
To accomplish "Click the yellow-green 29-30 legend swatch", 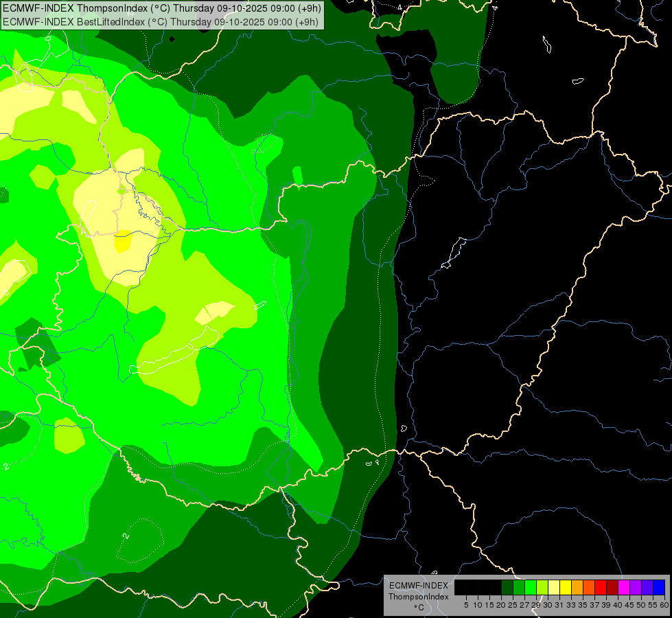I will 542,587.
